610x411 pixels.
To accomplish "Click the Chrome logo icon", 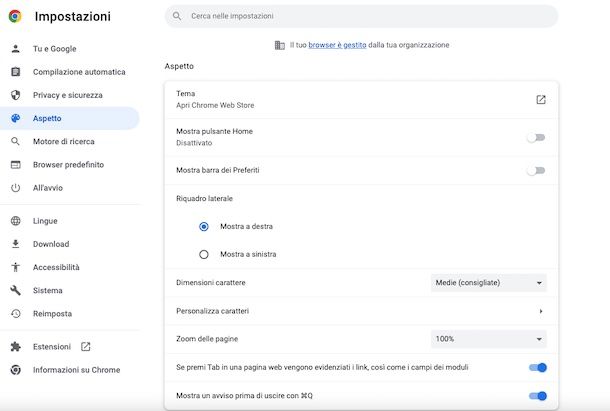I will pyautogui.click(x=15, y=16).
